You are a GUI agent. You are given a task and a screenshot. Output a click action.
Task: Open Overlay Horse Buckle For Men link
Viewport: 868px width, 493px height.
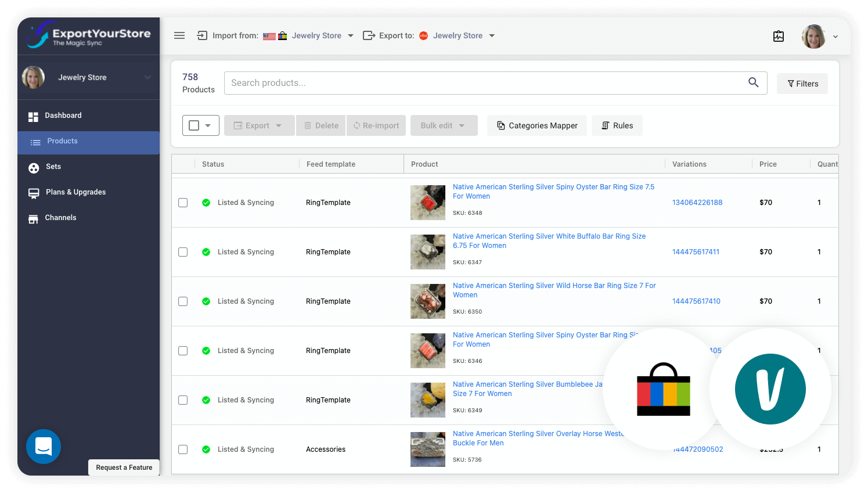(x=538, y=438)
